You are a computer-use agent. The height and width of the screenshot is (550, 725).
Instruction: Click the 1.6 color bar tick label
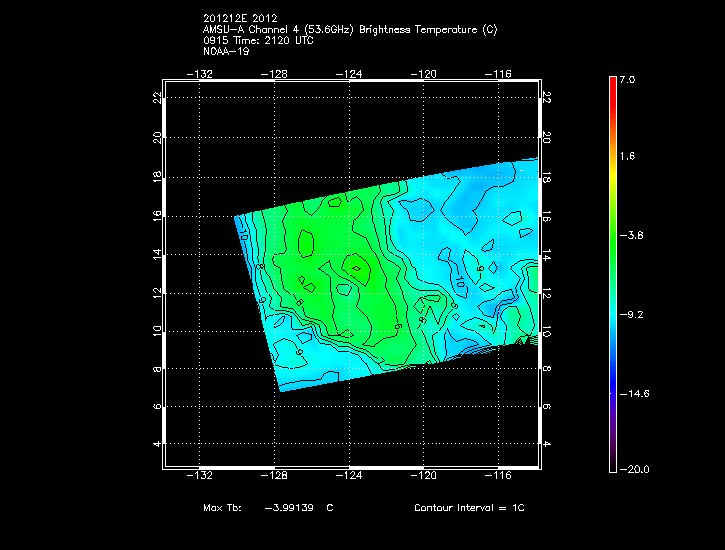click(x=627, y=157)
